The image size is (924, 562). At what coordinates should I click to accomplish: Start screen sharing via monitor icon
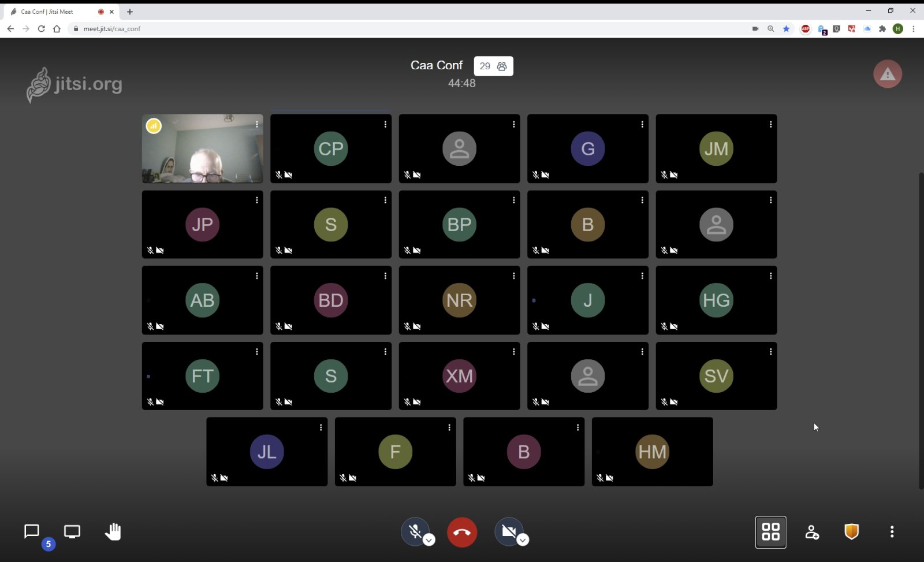(x=72, y=531)
